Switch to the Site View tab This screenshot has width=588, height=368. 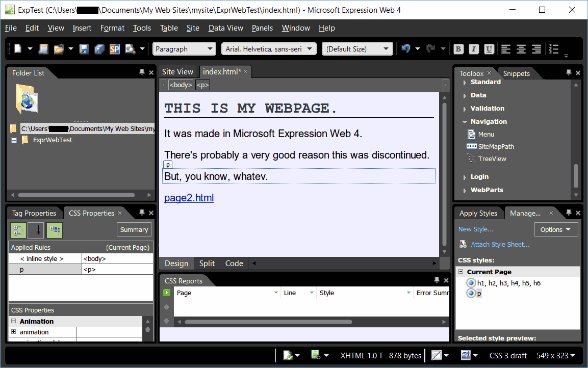point(177,71)
